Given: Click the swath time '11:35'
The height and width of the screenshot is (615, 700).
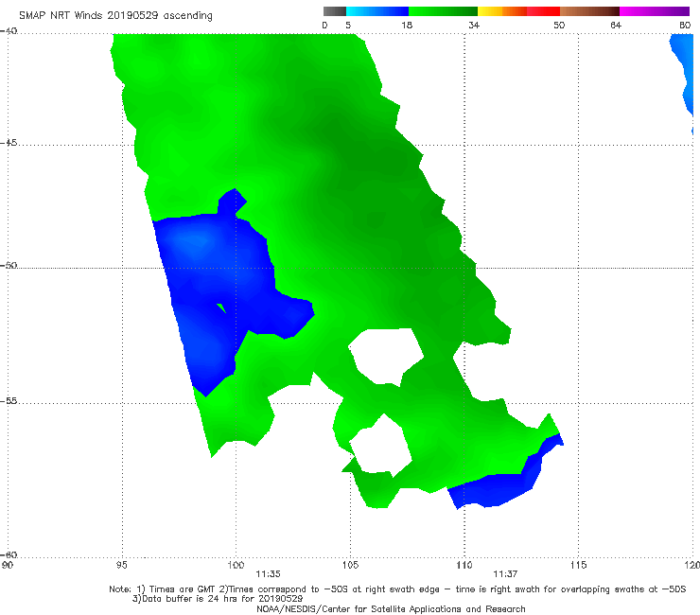Looking at the screenshot, I should point(268,574).
